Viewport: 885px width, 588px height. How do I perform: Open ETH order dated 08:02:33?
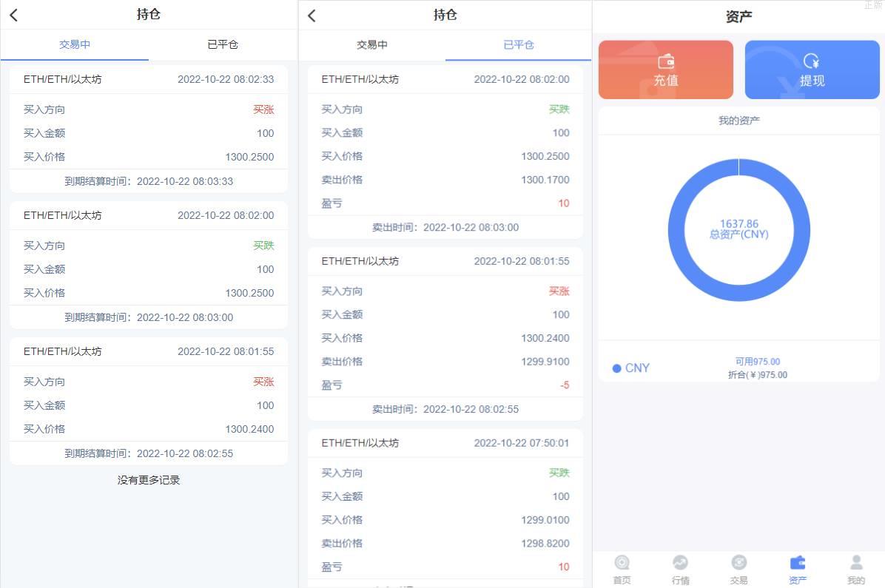click(149, 129)
